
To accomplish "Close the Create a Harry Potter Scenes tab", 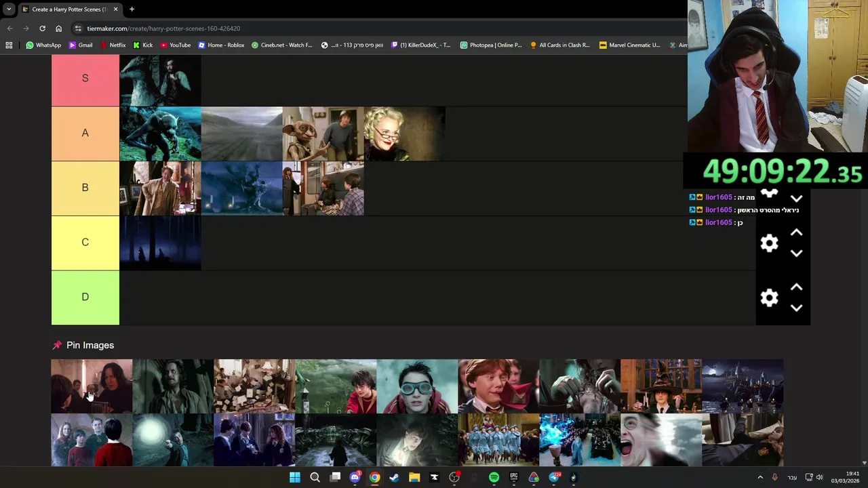I will coord(115,9).
